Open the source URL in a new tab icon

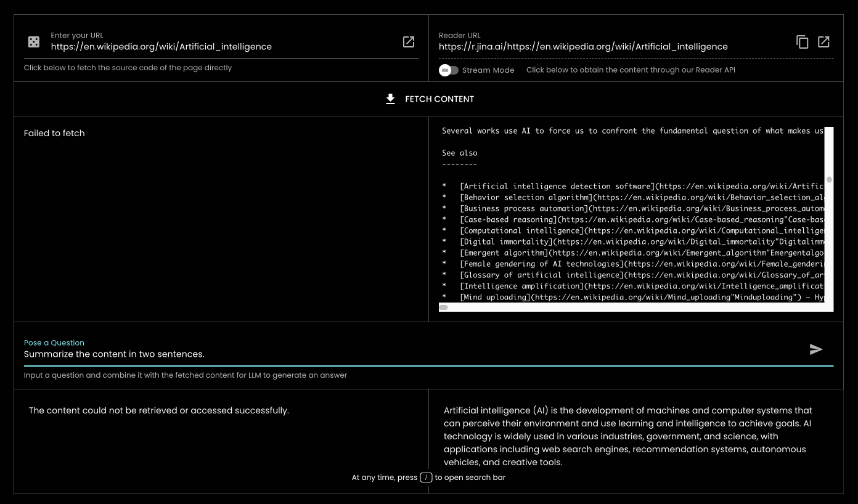[x=409, y=42]
